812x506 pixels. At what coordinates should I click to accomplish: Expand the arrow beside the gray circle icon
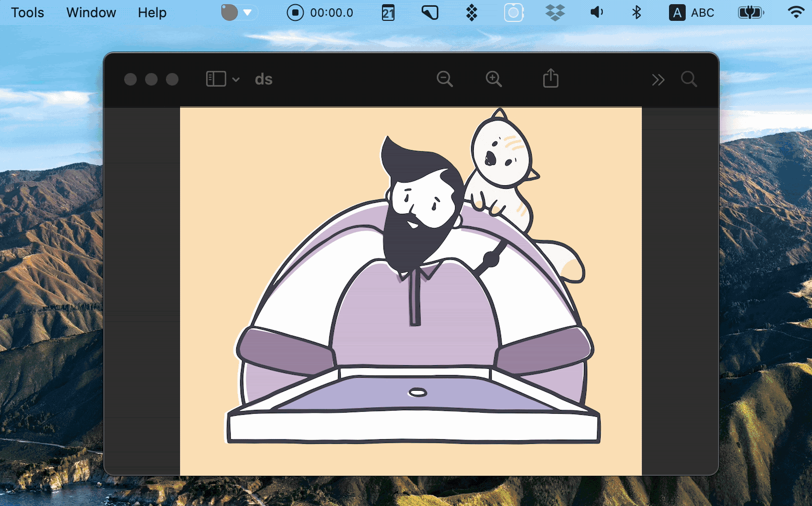point(248,13)
